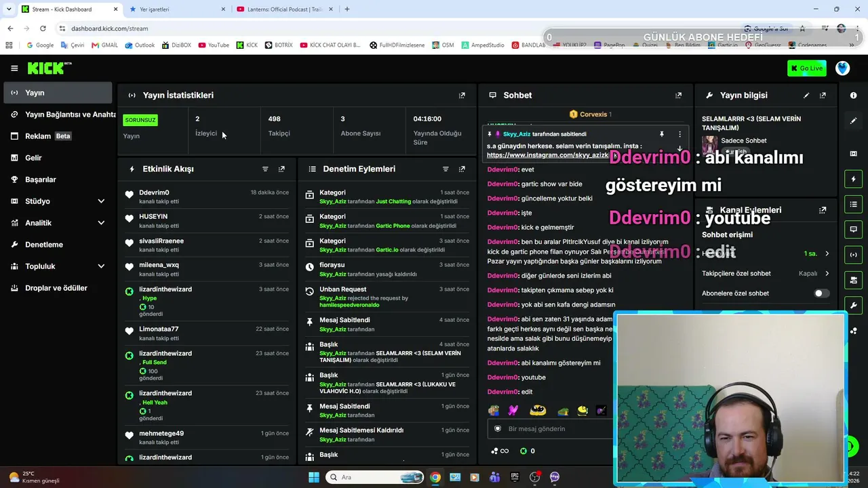This screenshot has height=488, width=868.
Task: Open Takipçilere özel sohbet Kapalı options
Action: pyautogui.click(x=814, y=274)
